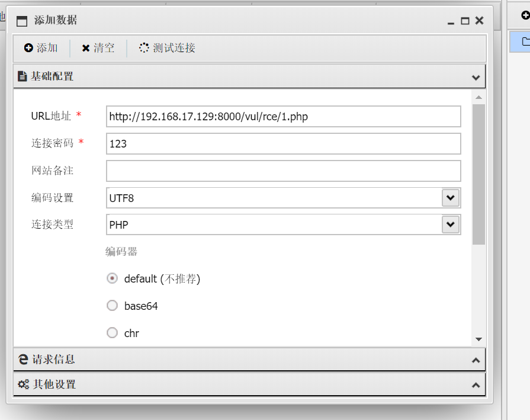The width and height of the screenshot is (530, 420).
Task: Click the 基础配置 document icon
Action: click(x=23, y=76)
